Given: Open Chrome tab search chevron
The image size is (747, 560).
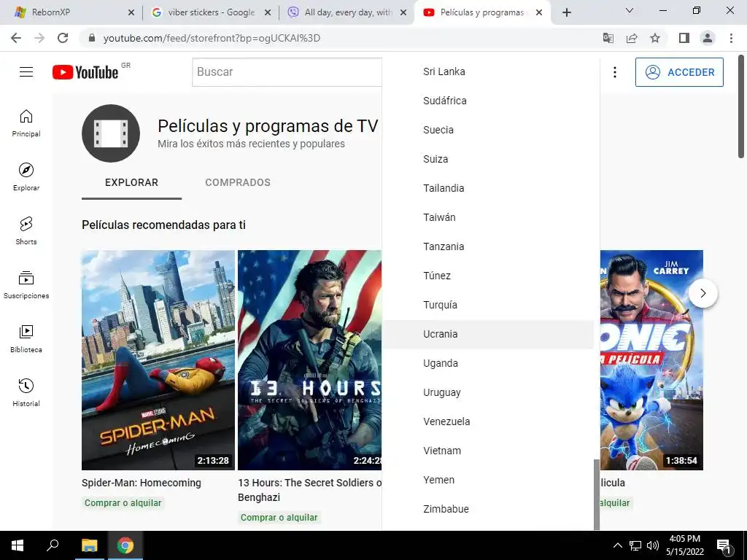Looking at the screenshot, I should [630, 10].
